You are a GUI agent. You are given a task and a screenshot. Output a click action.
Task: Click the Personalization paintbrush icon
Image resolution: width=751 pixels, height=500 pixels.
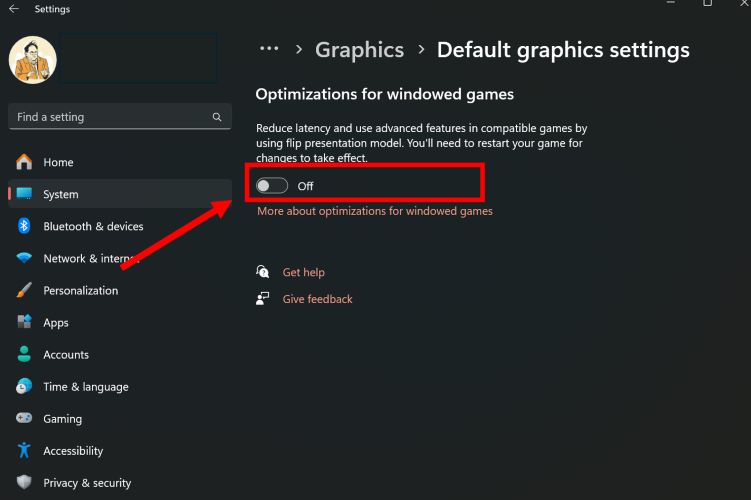point(24,290)
